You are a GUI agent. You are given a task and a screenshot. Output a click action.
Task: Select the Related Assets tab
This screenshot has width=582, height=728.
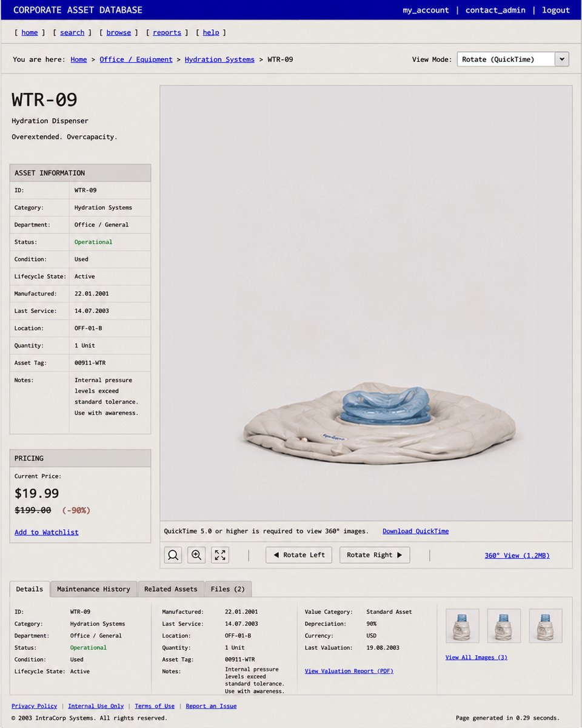(171, 589)
